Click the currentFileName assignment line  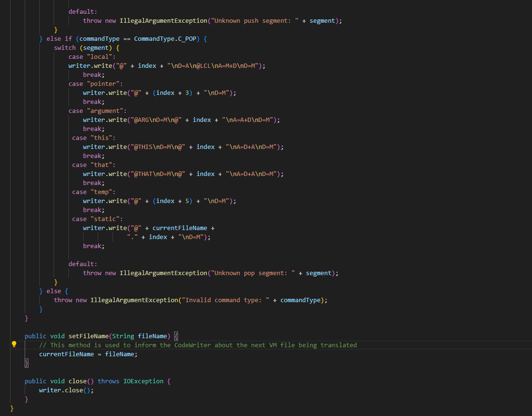pos(88,354)
